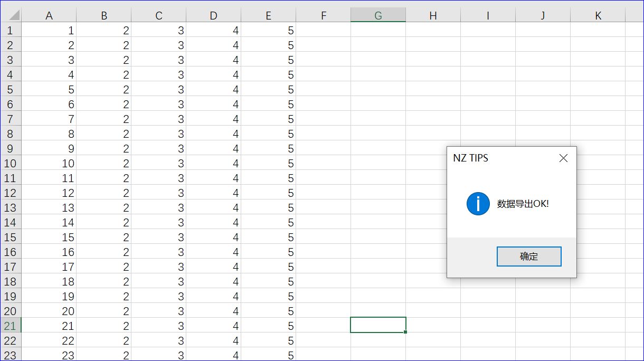
Task: Click cell C12 containing 3
Action: 159,193
